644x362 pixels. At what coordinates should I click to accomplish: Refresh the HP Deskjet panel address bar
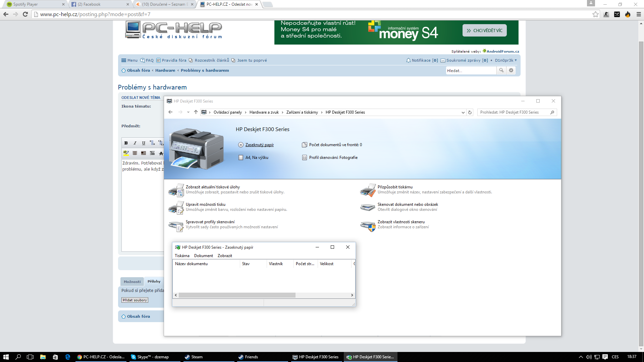point(470,112)
